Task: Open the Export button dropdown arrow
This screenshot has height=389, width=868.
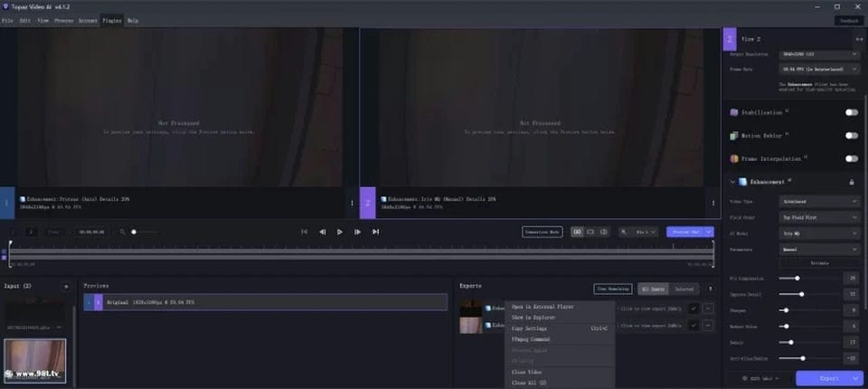Action: (x=856, y=378)
